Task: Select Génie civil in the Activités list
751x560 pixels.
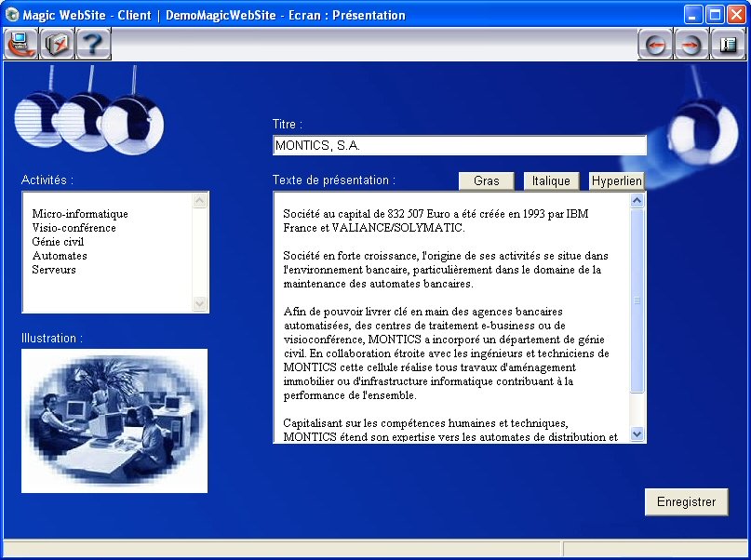Action: point(58,242)
